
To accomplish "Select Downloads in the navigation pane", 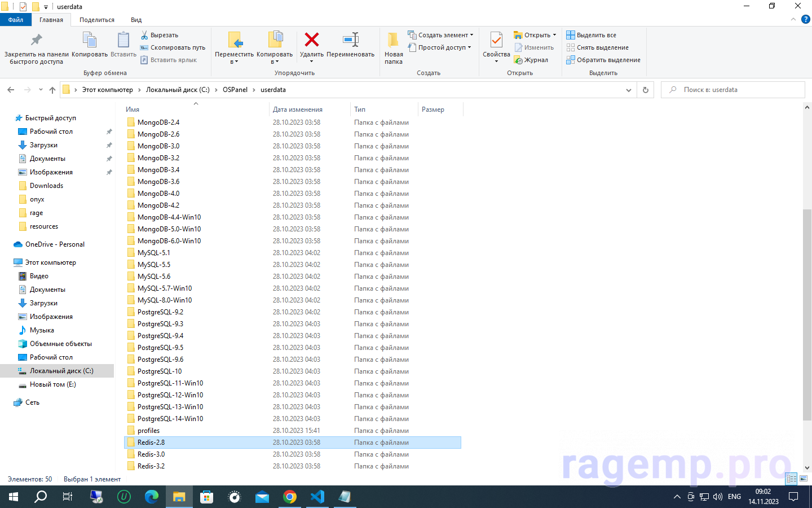I will 46,186.
